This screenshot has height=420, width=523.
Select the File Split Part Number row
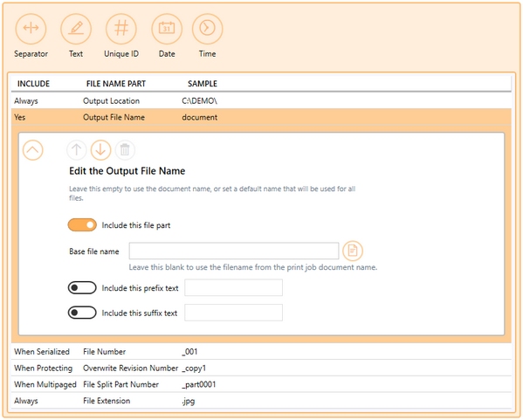261,384
